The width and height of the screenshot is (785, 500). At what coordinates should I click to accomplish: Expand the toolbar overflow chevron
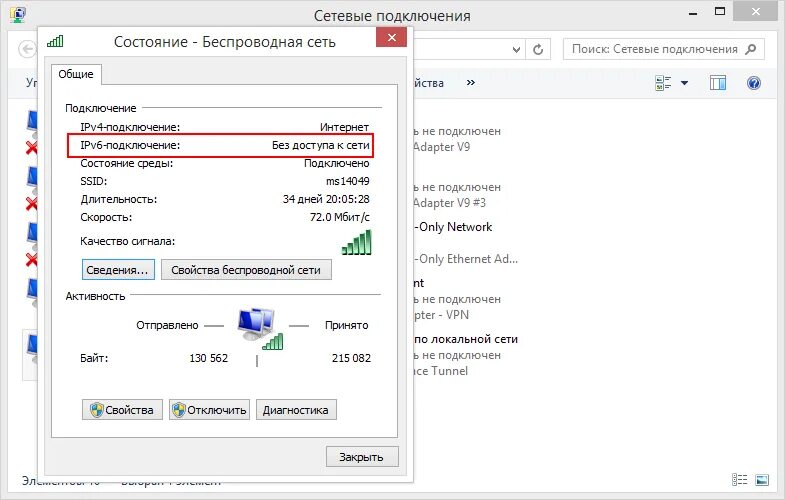[471, 83]
